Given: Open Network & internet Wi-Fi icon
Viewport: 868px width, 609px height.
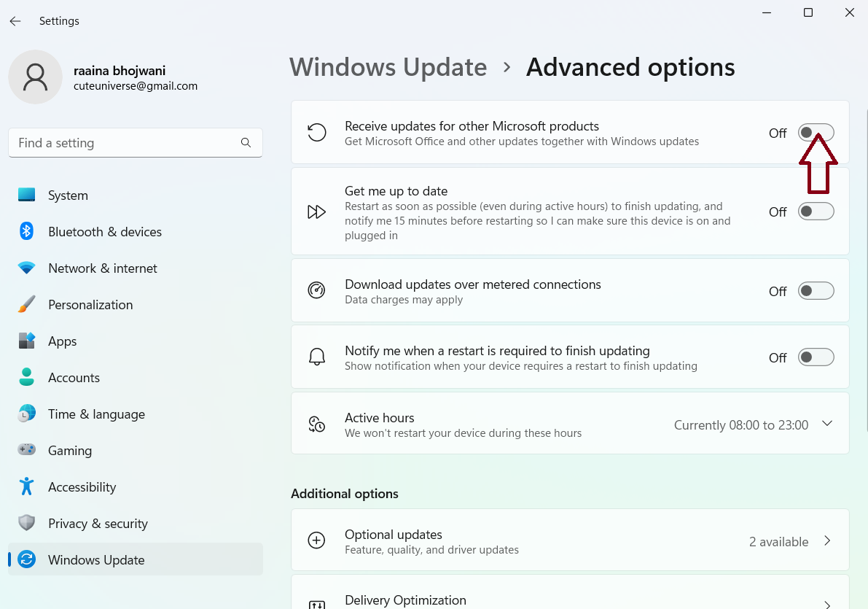Looking at the screenshot, I should (27, 268).
